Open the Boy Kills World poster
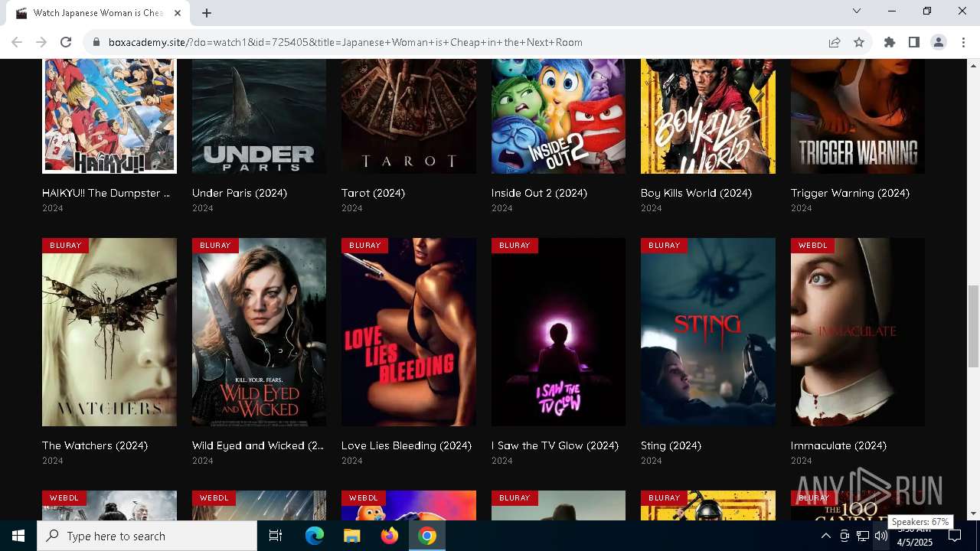 click(x=708, y=116)
